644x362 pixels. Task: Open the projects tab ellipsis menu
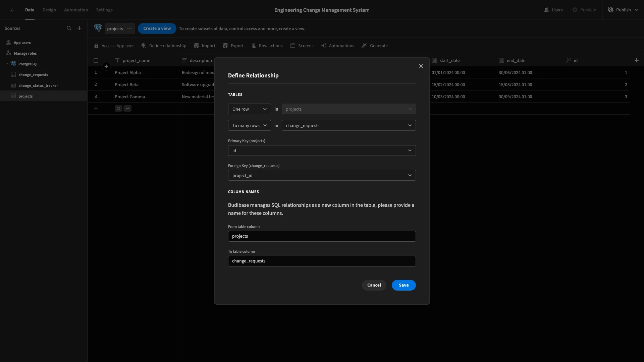(x=129, y=28)
